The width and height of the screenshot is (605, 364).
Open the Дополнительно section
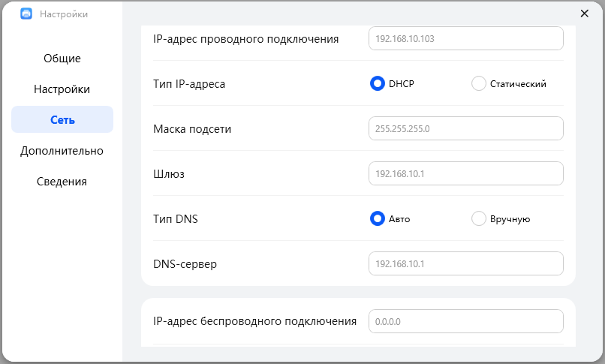(62, 151)
